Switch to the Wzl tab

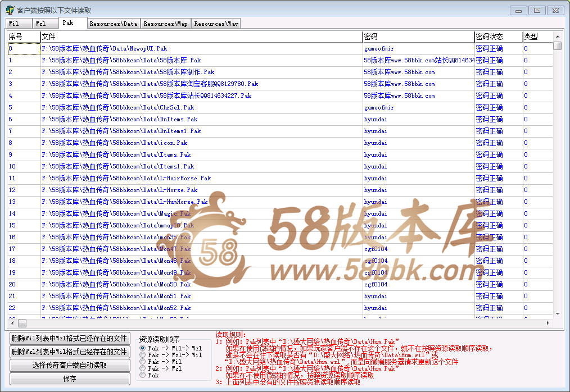[x=46, y=24]
